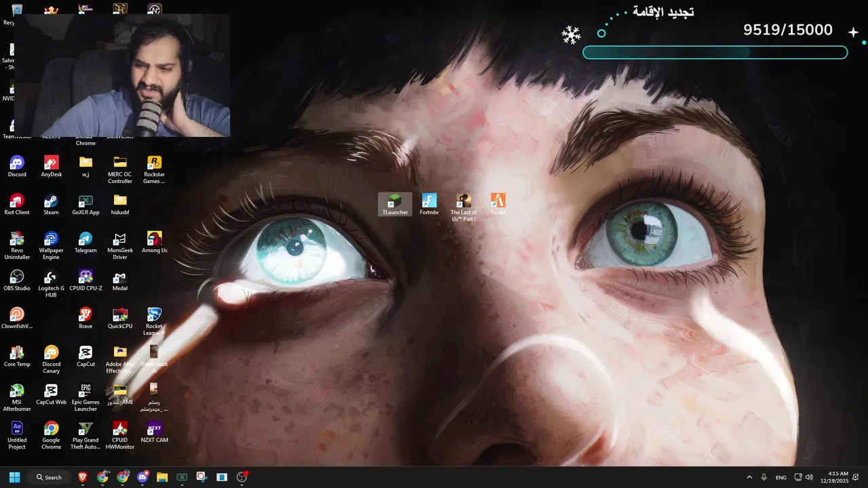Select the CapCut Web icon

pyautogui.click(x=52, y=394)
